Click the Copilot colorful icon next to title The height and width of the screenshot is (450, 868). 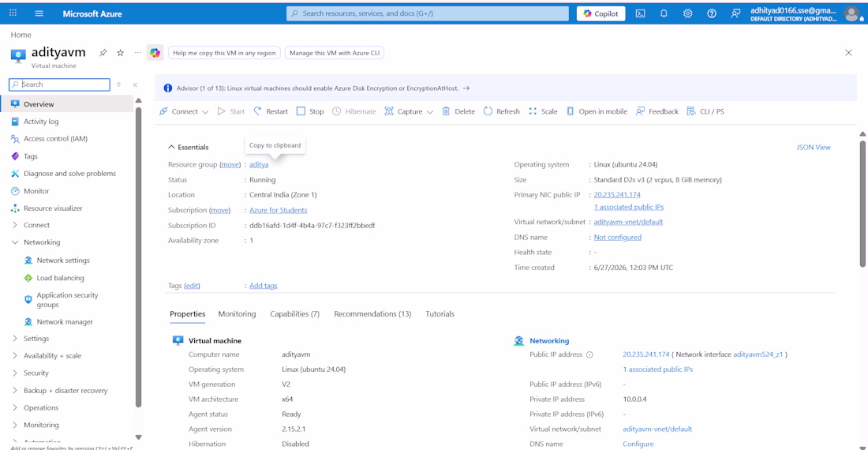(155, 53)
